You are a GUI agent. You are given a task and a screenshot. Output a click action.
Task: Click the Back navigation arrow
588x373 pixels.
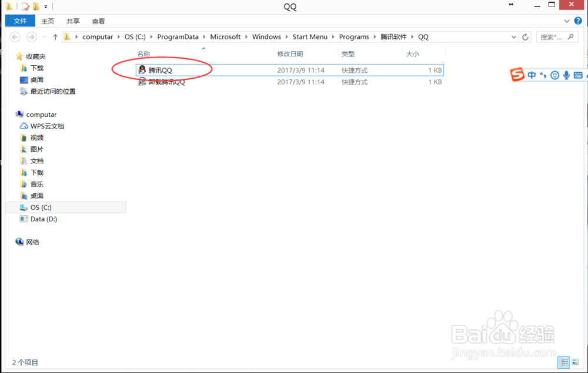tap(15, 36)
